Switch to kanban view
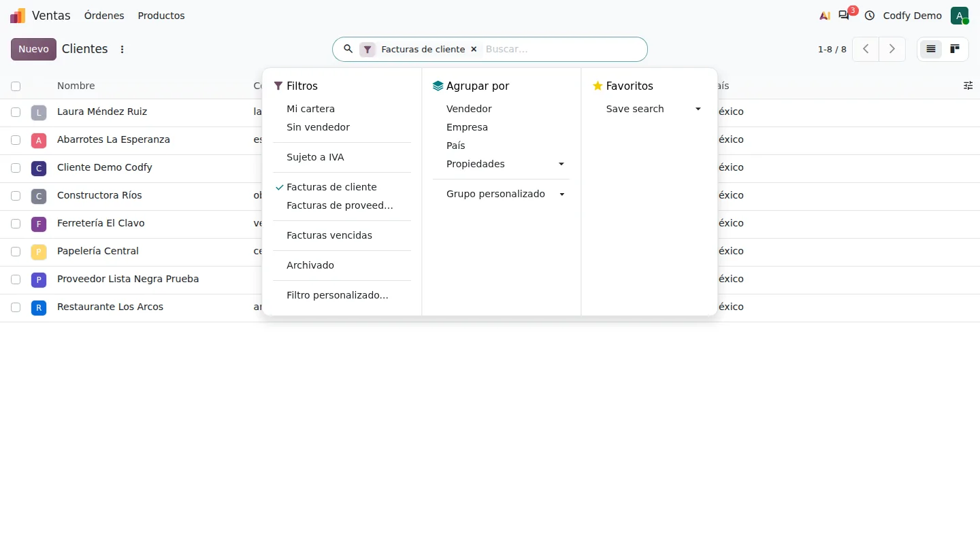Viewport: 980px width, 544px height. click(x=955, y=49)
